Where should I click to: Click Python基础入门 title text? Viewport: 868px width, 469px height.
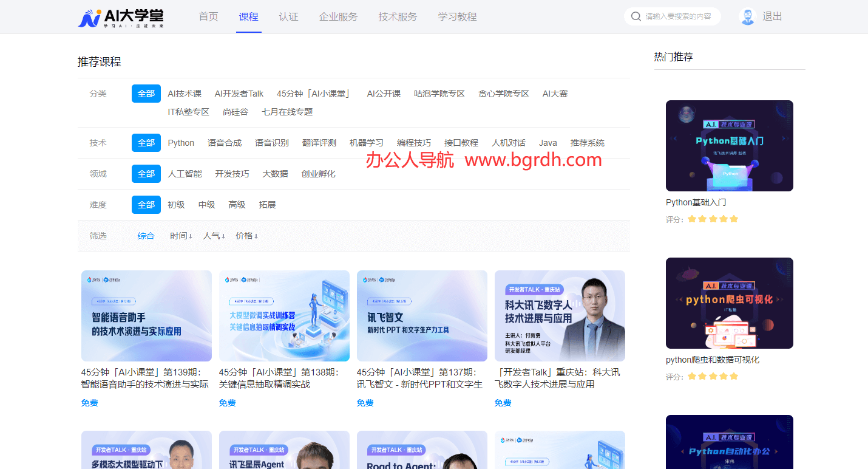coord(696,202)
